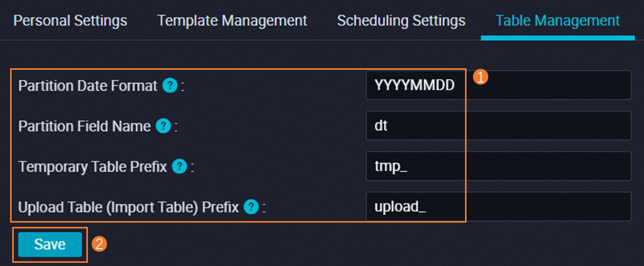Switch to Personal Settings tab
The height and width of the screenshot is (266, 644).
70,21
